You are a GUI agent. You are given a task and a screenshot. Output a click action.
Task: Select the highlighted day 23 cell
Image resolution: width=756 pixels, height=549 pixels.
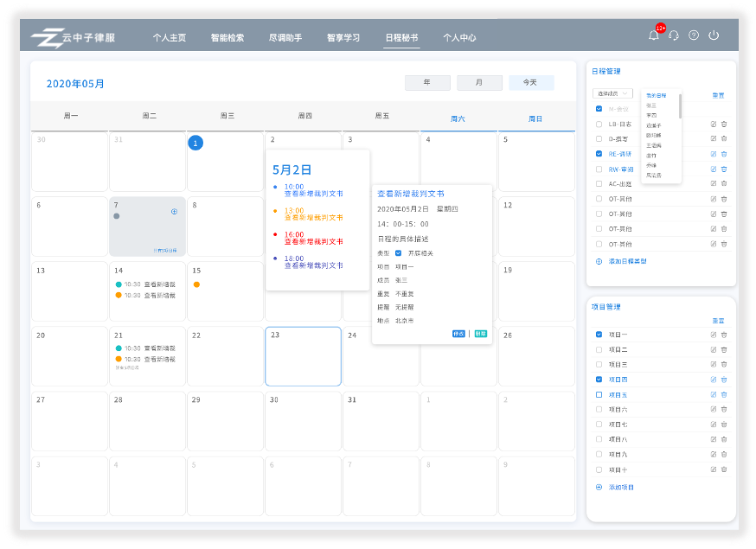coord(304,356)
